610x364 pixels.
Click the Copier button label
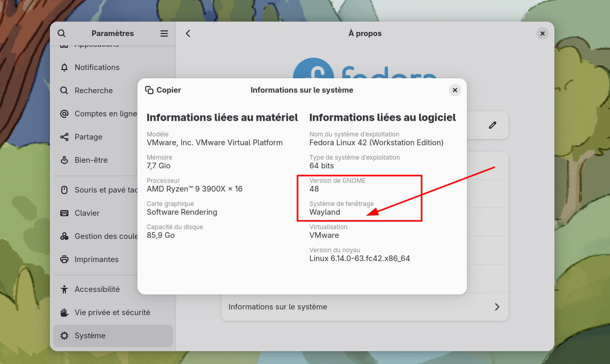(168, 90)
